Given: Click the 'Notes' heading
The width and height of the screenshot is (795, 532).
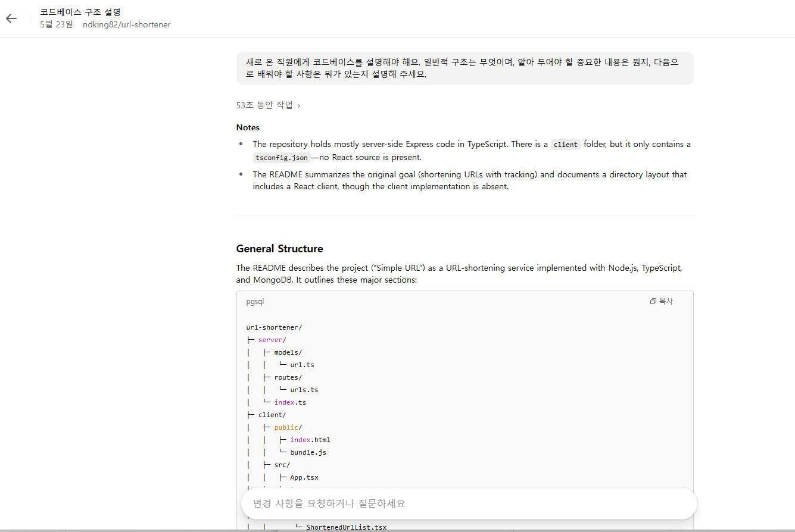Looking at the screenshot, I should point(248,127).
